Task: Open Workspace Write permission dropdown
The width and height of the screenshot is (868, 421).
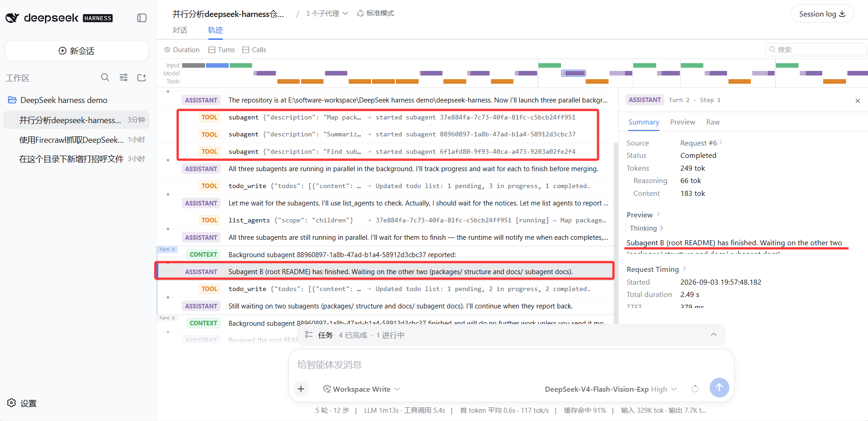Action: pyautogui.click(x=361, y=389)
